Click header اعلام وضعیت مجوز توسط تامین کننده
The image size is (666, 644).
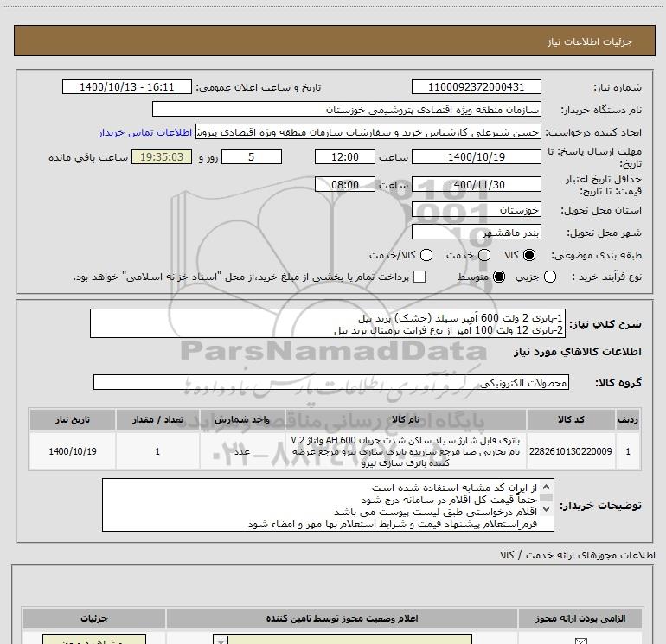(x=342, y=618)
